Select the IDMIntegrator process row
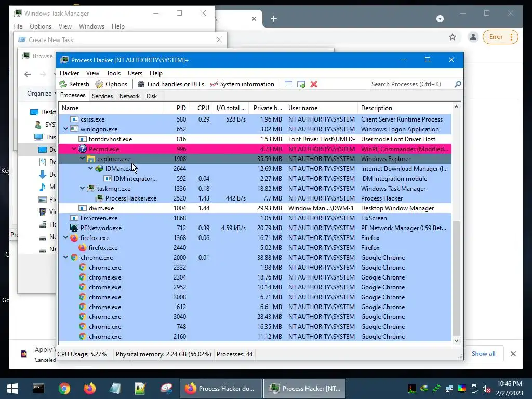This screenshot has height=399, width=532. [255, 179]
